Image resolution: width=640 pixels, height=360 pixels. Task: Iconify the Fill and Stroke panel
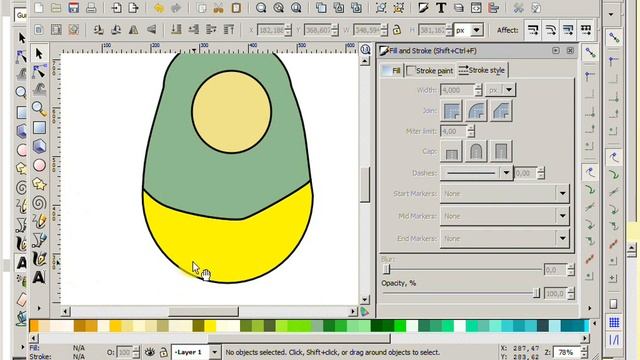pyautogui.click(x=556, y=51)
